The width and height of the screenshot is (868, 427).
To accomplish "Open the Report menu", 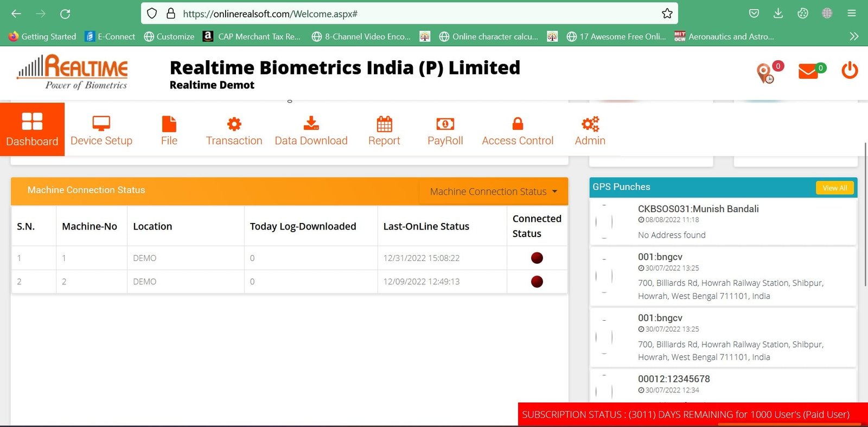I will point(384,130).
